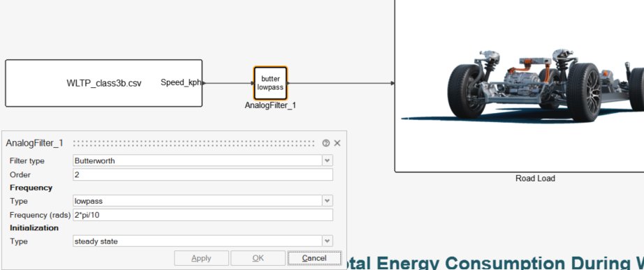Click the Cancel button

tap(314, 258)
